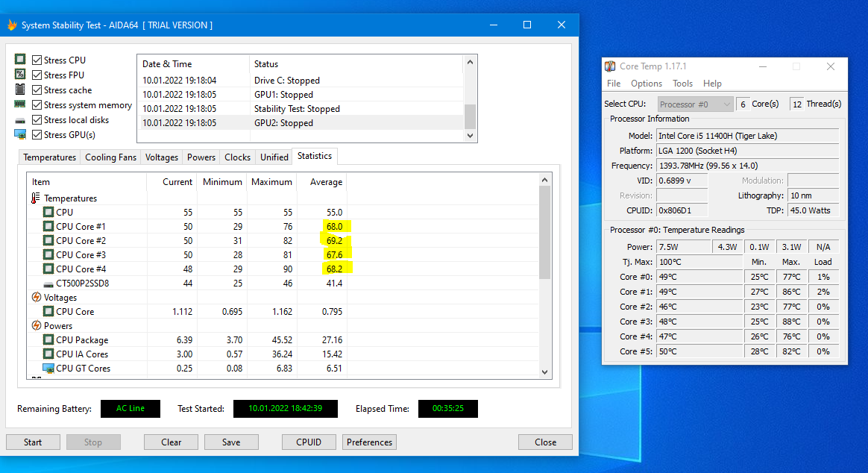The height and width of the screenshot is (473, 868).
Task: Open the Select CPU Processor #0 dropdown
Action: 695,104
